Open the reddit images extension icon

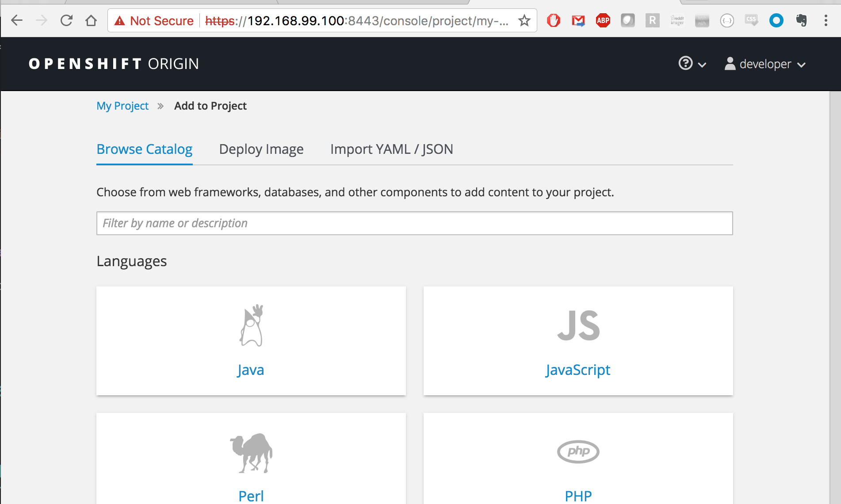click(677, 20)
